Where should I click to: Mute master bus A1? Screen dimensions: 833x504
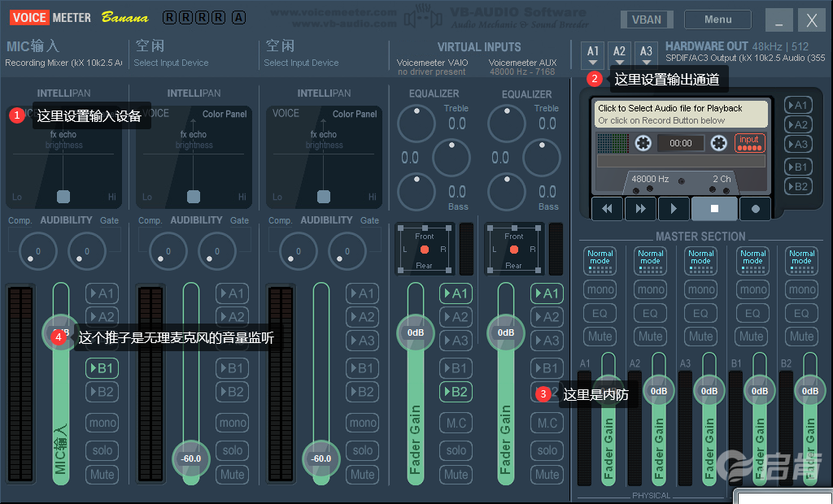point(600,337)
